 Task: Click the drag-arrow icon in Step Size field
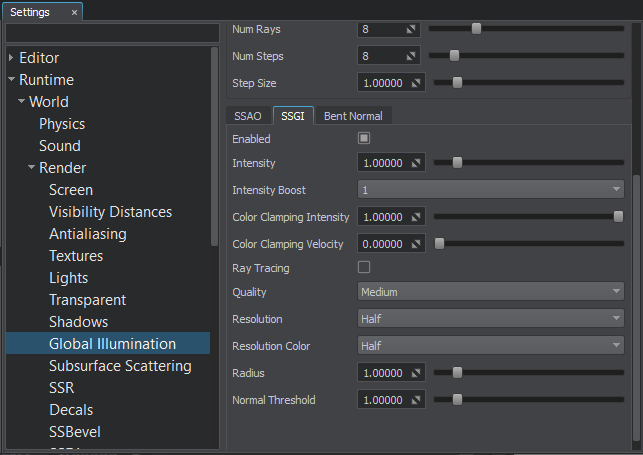tap(416, 83)
